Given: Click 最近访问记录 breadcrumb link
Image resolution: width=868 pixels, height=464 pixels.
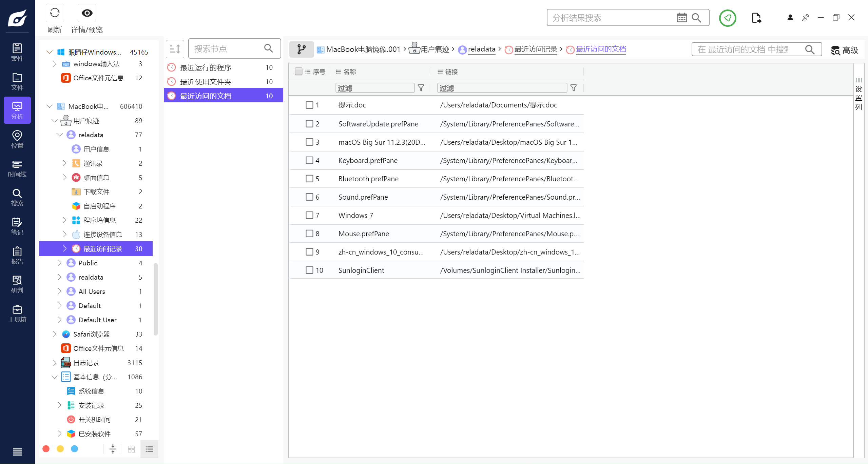Looking at the screenshot, I should pos(536,49).
